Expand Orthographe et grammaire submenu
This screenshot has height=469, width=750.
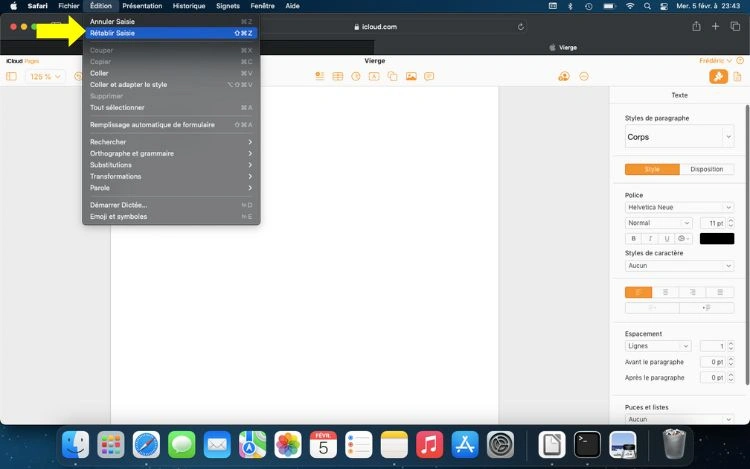coord(171,153)
